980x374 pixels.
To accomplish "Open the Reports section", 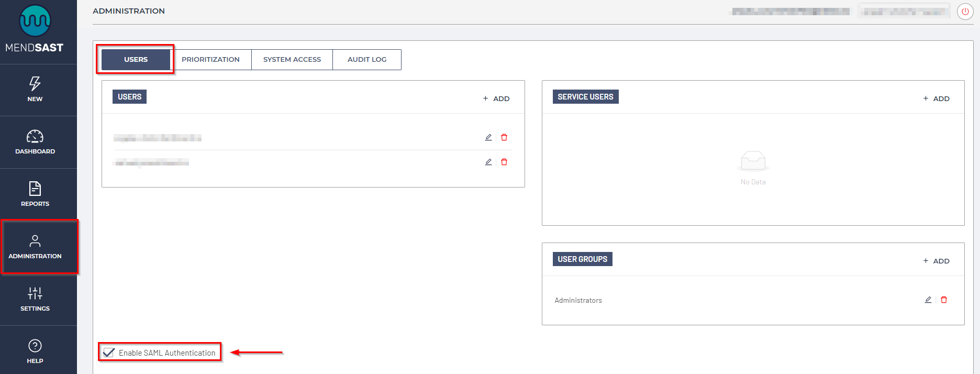I will [35, 194].
